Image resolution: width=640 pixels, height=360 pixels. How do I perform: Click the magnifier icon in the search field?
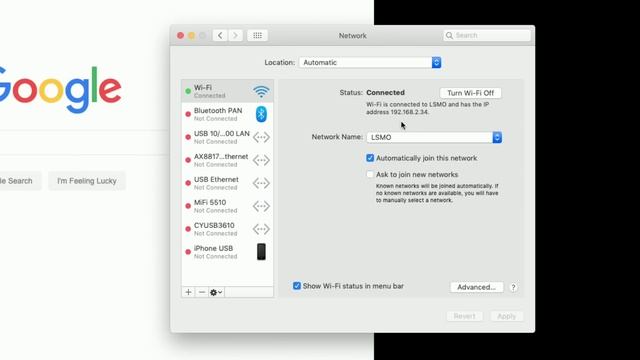point(449,36)
